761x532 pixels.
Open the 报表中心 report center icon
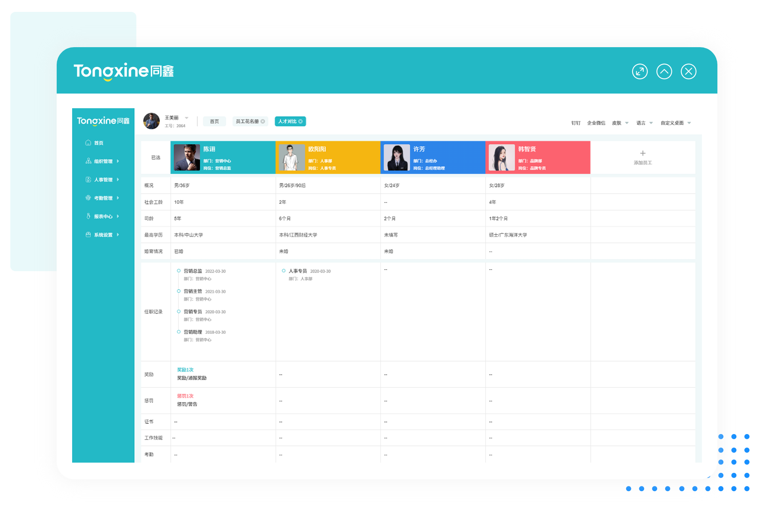click(88, 216)
